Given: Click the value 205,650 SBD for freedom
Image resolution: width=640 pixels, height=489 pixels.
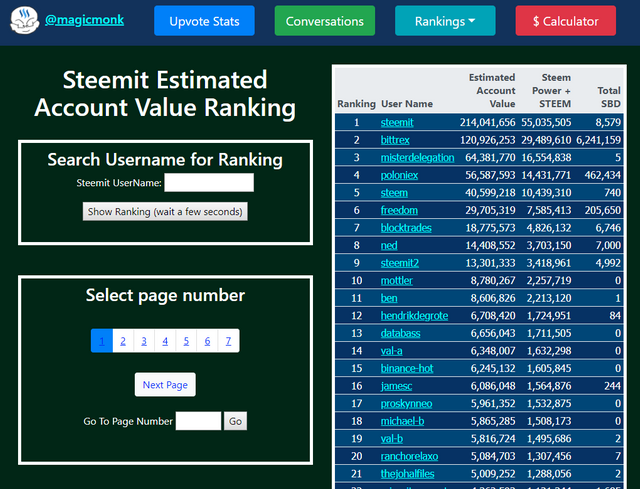Looking at the screenshot, I should 603,210.
